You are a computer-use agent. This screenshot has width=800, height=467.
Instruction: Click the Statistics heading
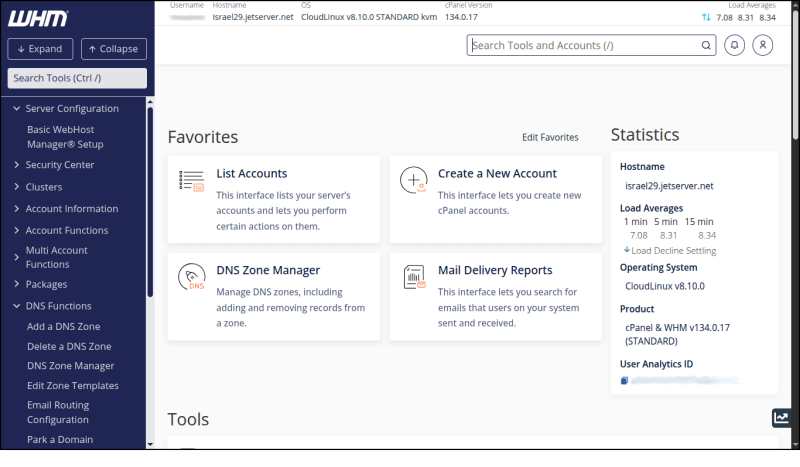pyautogui.click(x=645, y=135)
